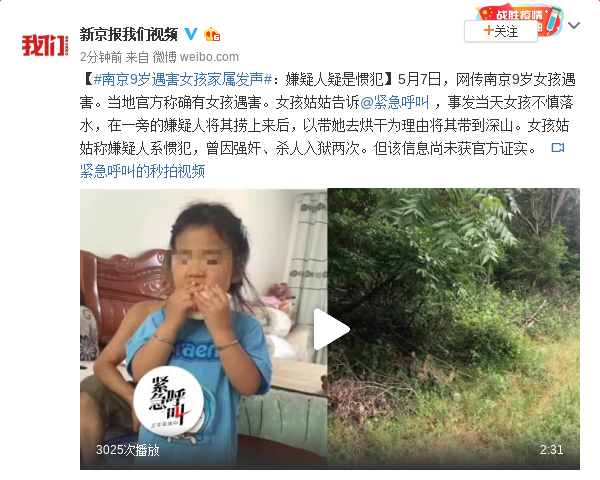Click the small video camera icon
Screen dimensions: 600x480
(x=558, y=148)
